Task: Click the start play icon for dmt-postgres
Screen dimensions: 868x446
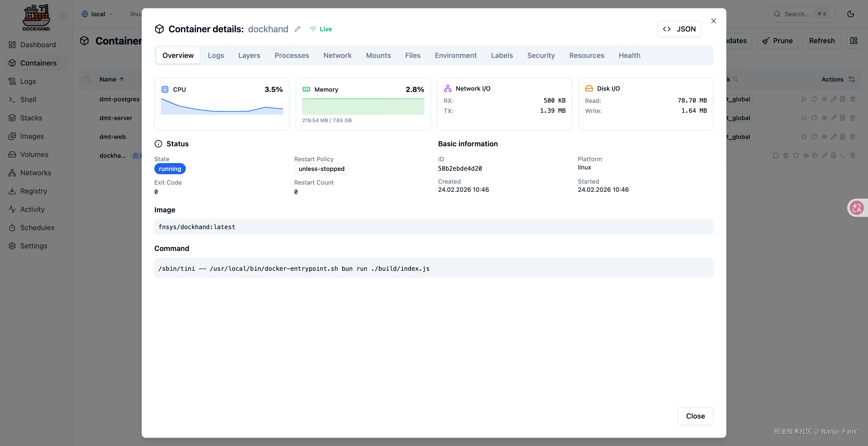Action: pos(804,99)
